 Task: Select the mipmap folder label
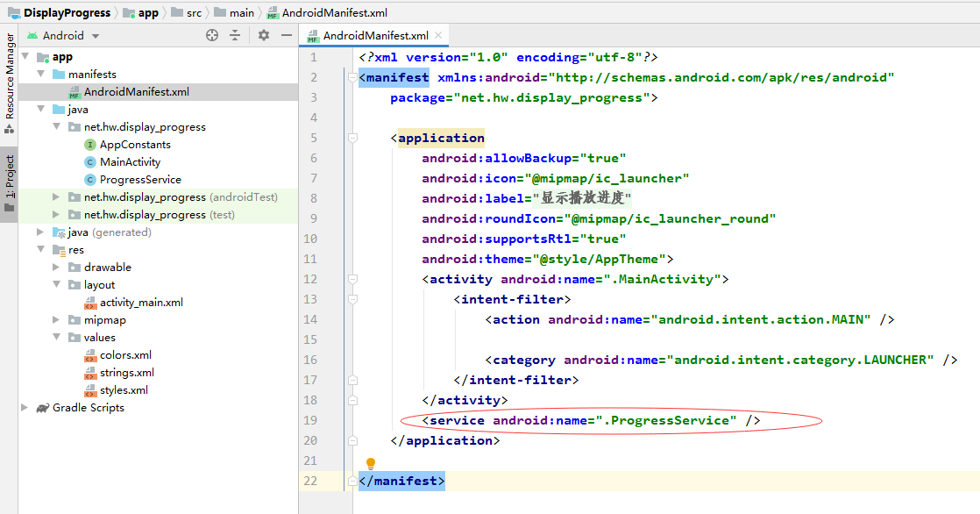point(105,319)
